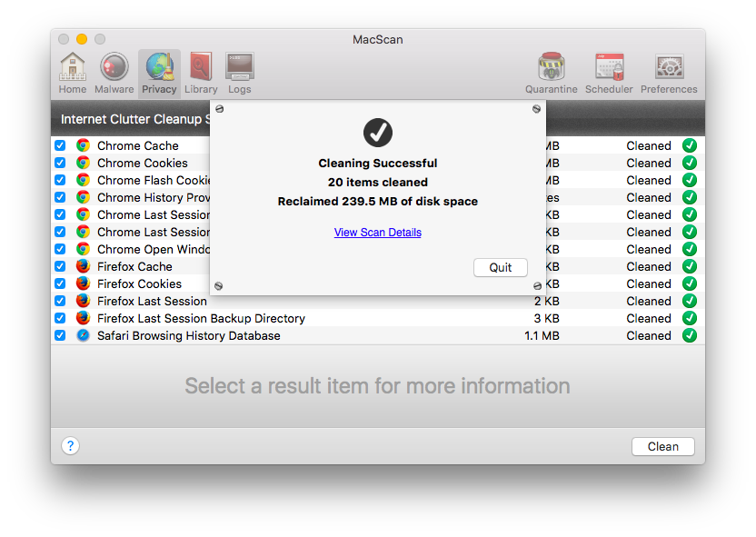Open the Quarantine section
756x537 pixels.
(551, 74)
